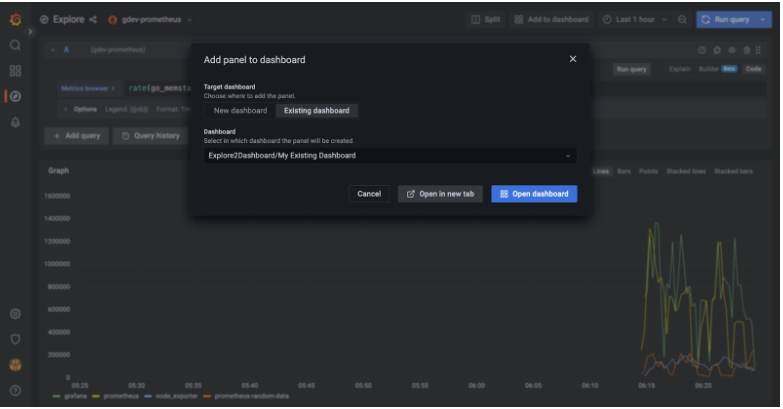The width and height of the screenshot is (783, 409).
Task: Open the Dashboards grid icon in sidebar
Action: (15, 71)
